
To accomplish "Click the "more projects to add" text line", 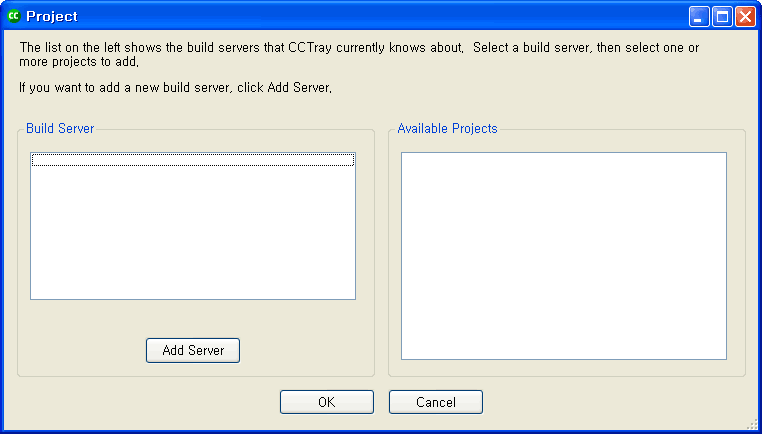I will 78,62.
